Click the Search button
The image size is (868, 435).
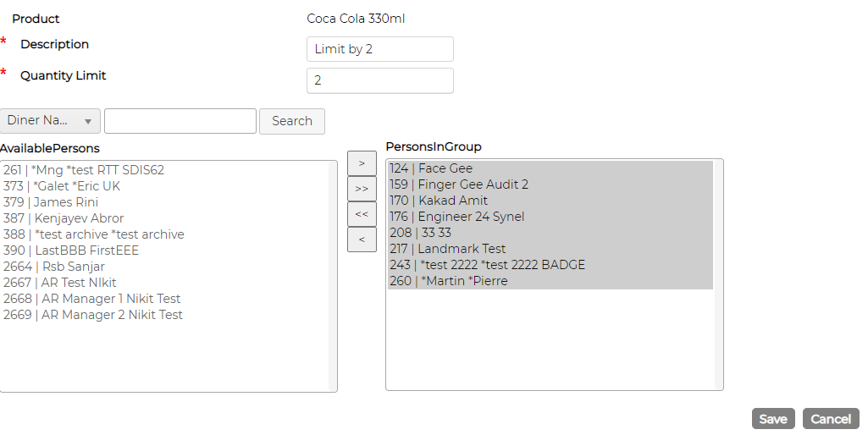[291, 121]
